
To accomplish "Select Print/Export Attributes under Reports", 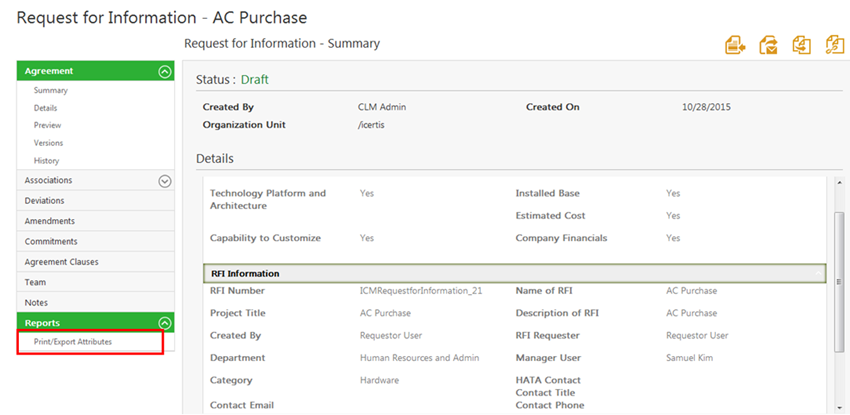I will pyautogui.click(x=73, y=342).
